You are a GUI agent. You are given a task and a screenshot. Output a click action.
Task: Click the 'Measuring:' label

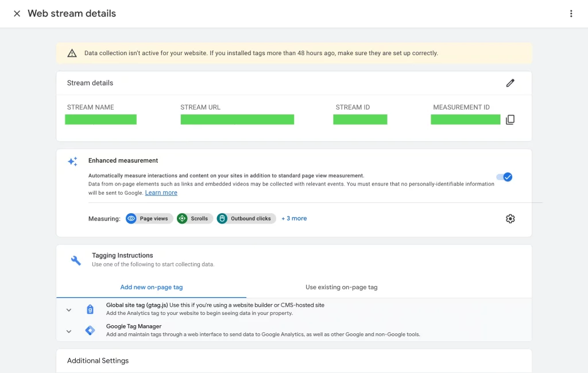[x=105, y=219]
